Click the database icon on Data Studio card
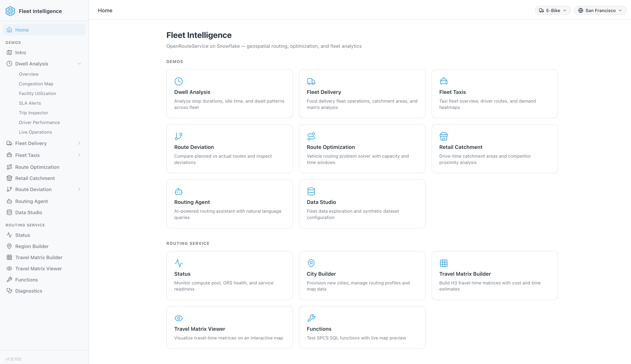Image resolution: width=631 pixels, height=364 pixels. click(x=311, y=191)
